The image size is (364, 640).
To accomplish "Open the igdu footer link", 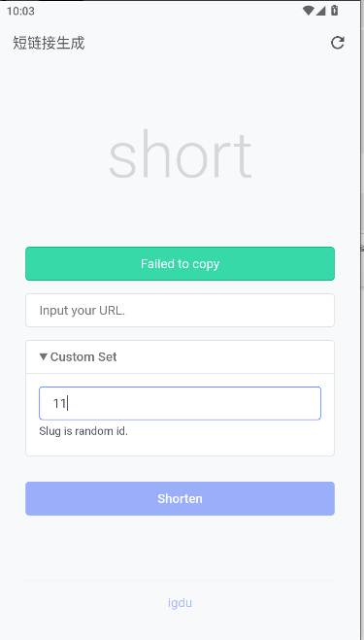I will (180, 603).
